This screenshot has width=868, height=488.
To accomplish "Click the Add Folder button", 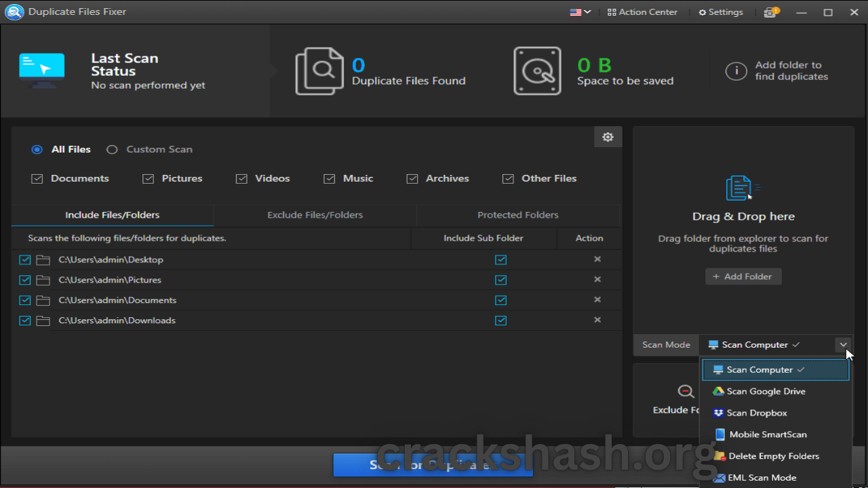I will [743, 277].
